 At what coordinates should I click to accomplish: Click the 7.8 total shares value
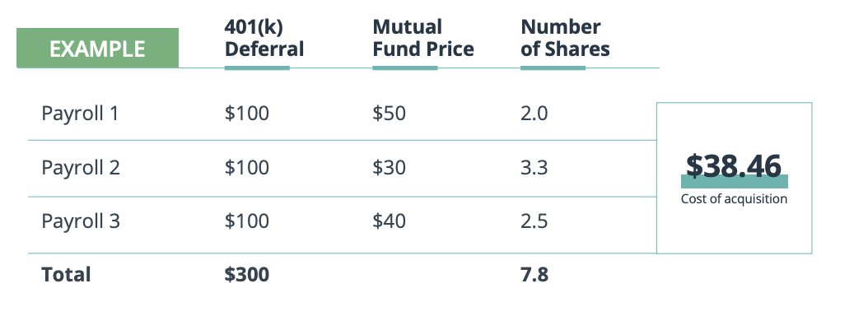(x=534, y=275)
